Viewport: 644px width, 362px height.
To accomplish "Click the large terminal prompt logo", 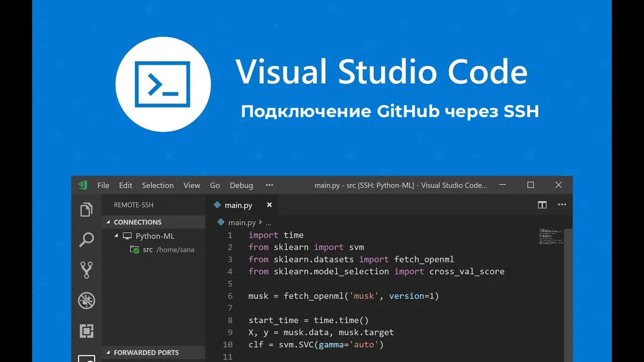I will pyautogui.click(x=163, y=83).
